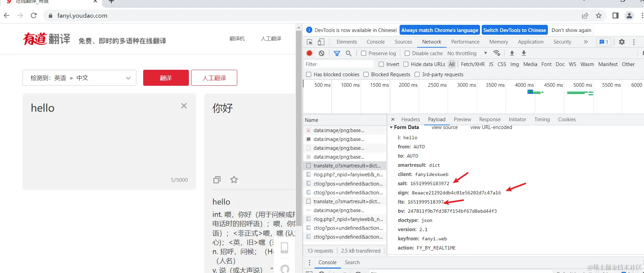Switch to the Headers tab
Viewport: 644px width, 273px height.
pyautogui.click(x=410, y=119)
